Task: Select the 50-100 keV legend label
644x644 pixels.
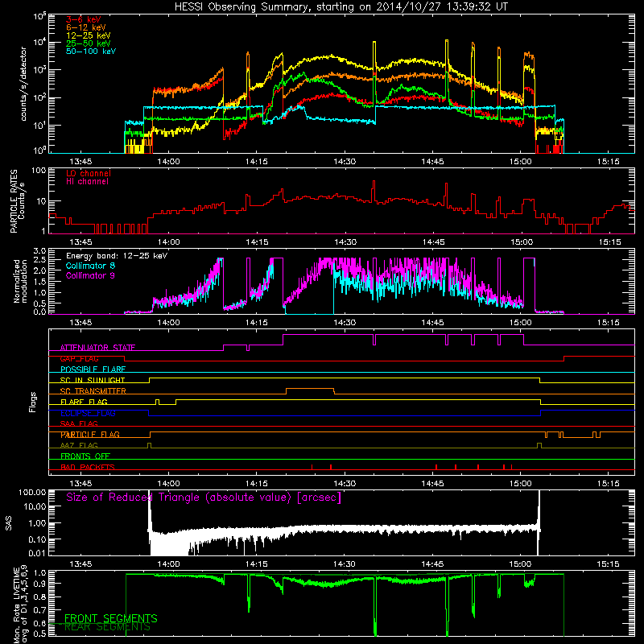Action: pos(91,52)
